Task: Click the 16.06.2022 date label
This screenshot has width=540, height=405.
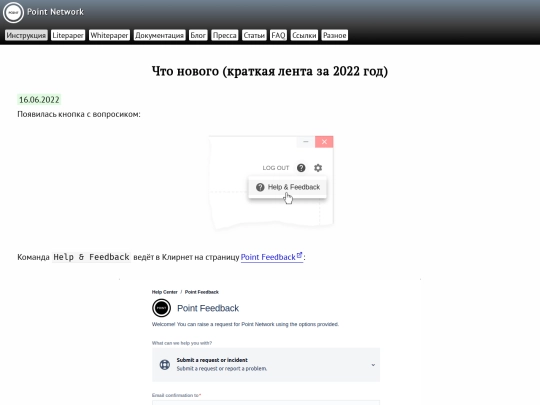Action: 39,100
